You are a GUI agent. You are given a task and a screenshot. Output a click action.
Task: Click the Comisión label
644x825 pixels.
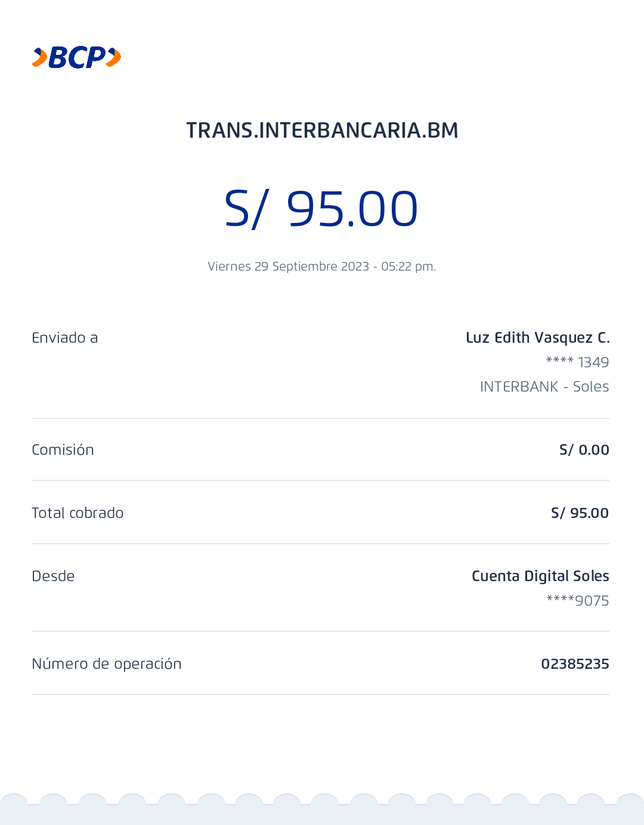[x=63, y=450]
